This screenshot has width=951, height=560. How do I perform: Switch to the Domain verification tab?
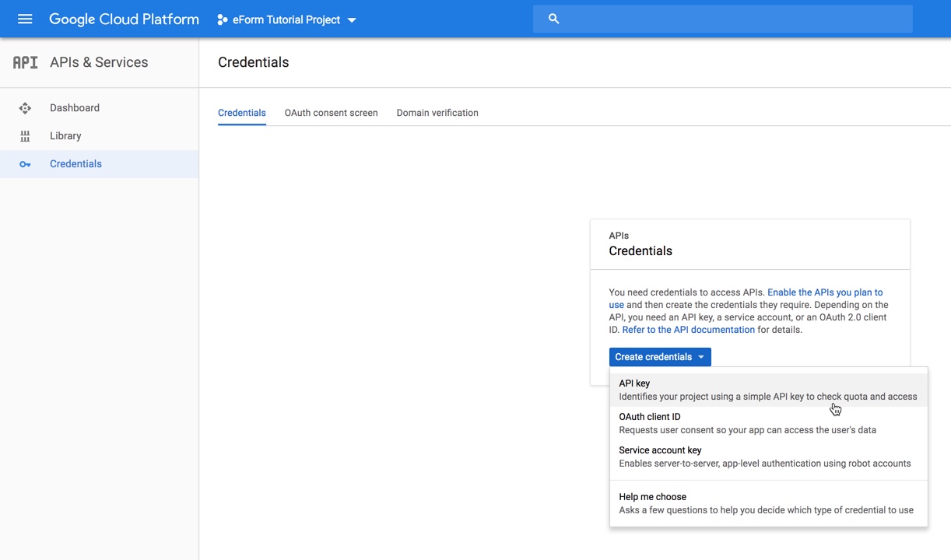[437, 113]
